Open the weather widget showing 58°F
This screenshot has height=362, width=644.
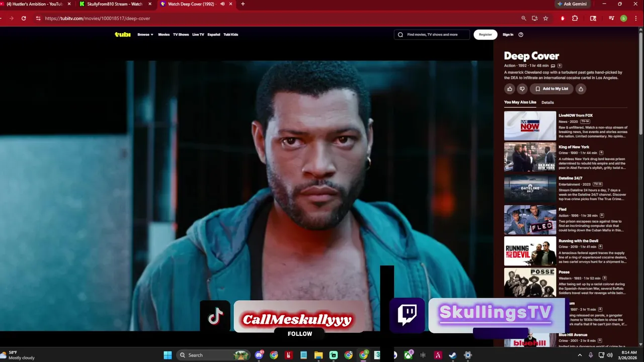19,355
